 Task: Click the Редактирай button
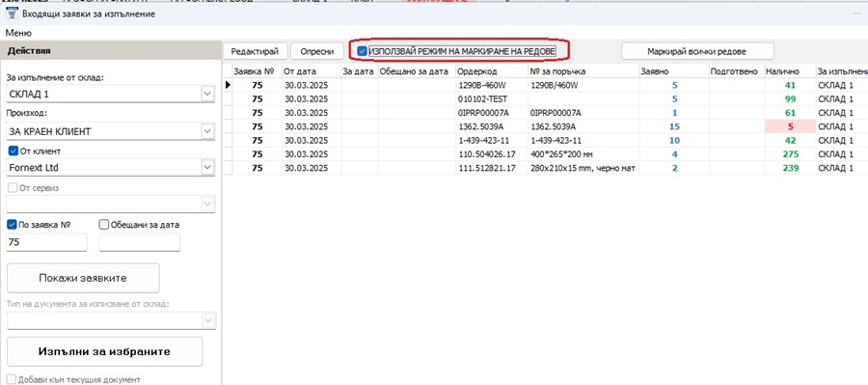coord(255,51)
